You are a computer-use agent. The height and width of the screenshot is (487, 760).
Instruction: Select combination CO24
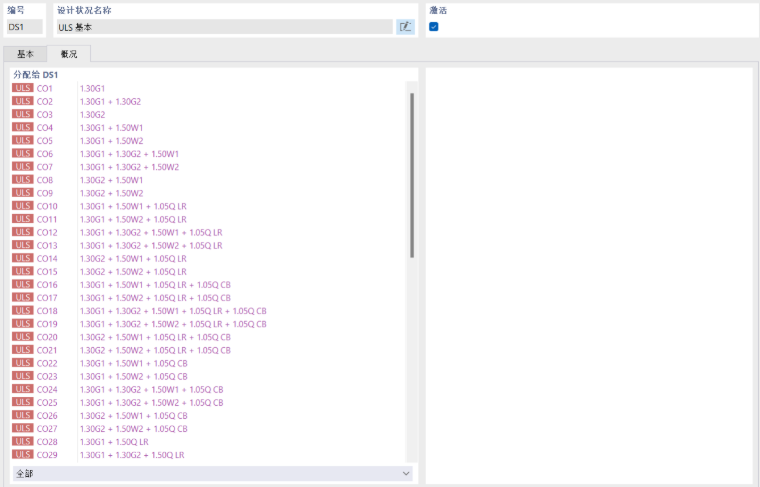(x=208, y=389)
